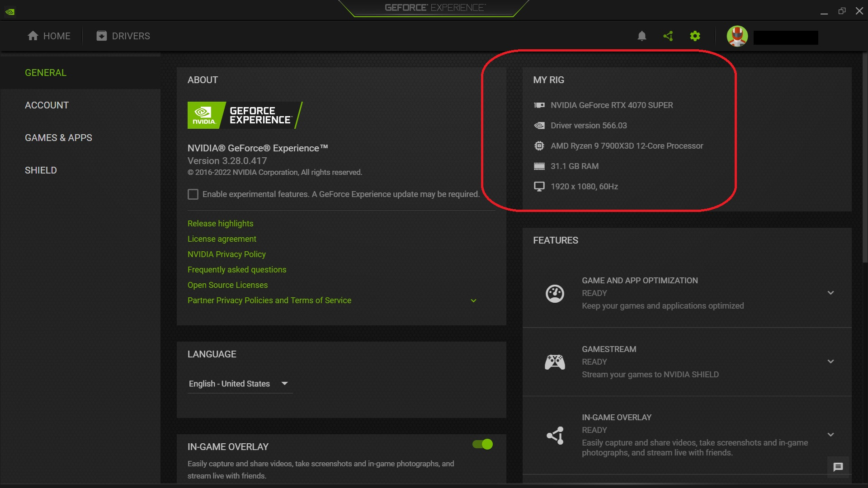The width and height of the screenshot is (868, 488).
Task: Turn off the In-Game Overlay toggle
Action: 482,444
